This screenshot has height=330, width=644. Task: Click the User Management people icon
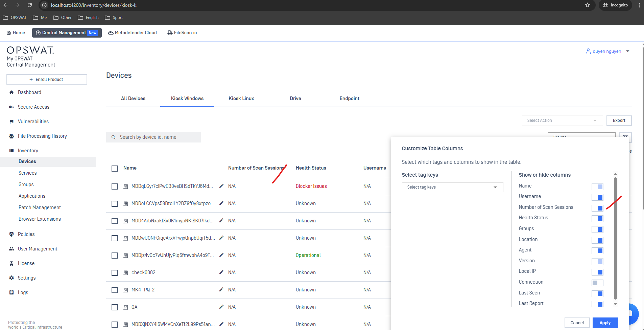tap(11, 249)
